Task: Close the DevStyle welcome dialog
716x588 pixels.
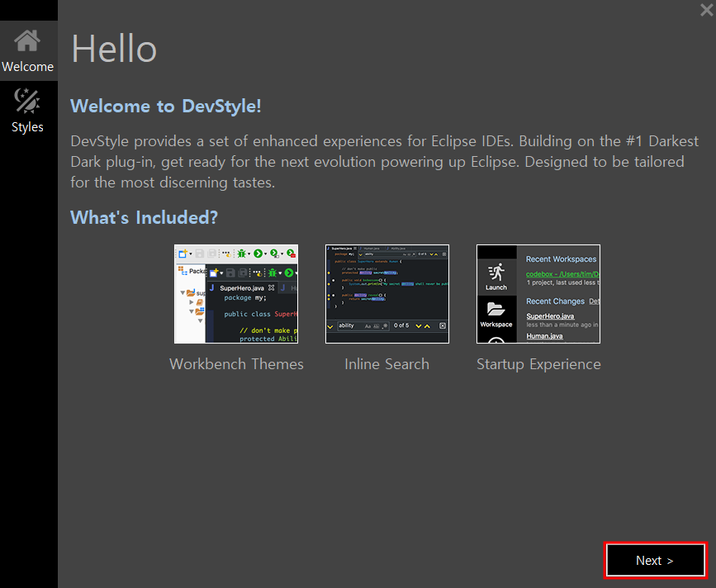Action: click(706, 10)
